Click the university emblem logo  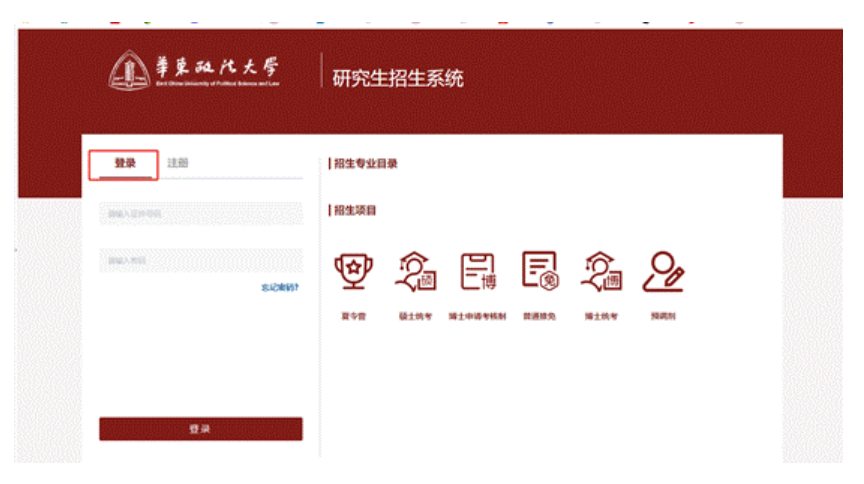click(129, 71)
